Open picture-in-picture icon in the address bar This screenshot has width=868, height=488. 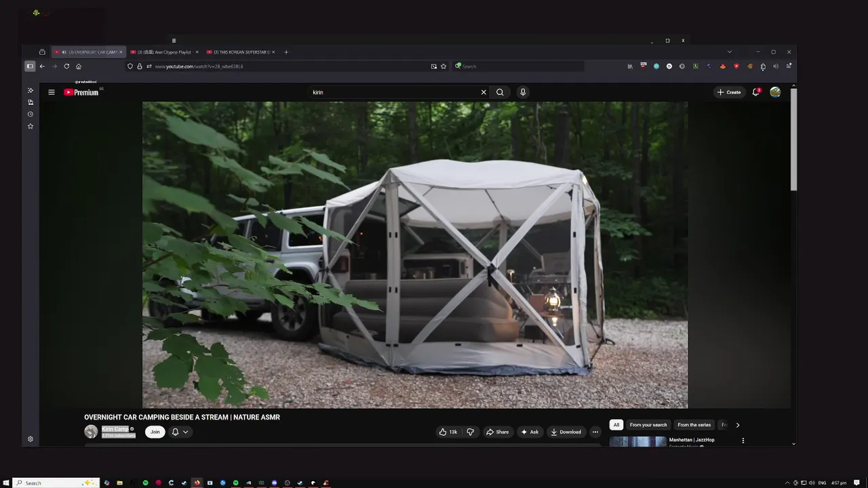click(434, 66)
